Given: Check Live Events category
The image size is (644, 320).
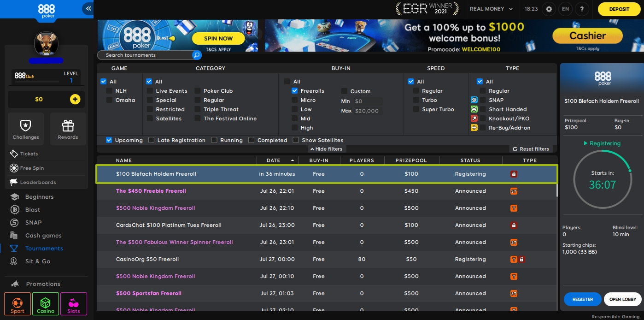Looking at the screenshot, I should [150, 91].
